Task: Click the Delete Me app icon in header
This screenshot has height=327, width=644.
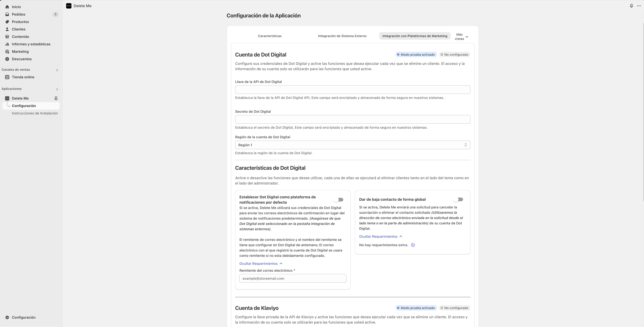Action: 69,6
